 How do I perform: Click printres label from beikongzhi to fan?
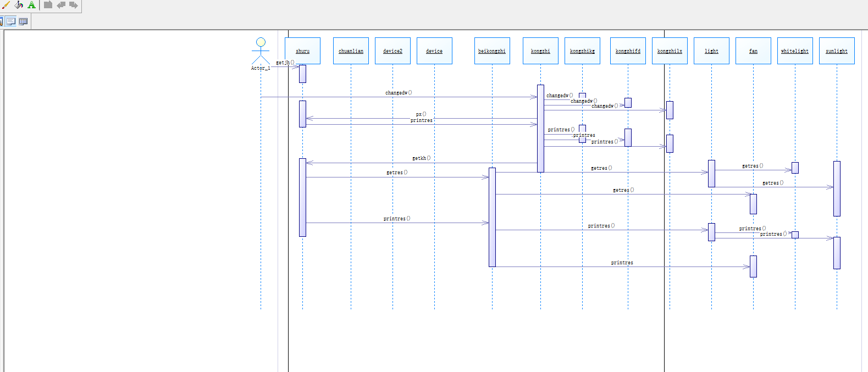622,263
